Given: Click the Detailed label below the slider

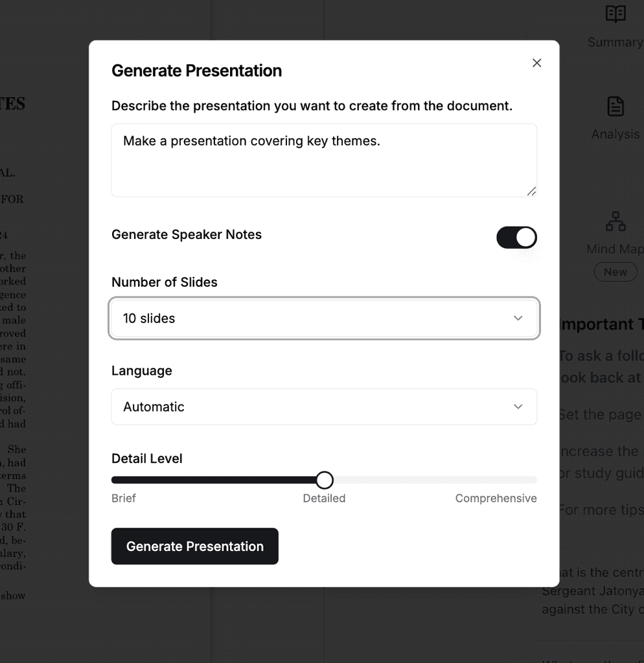Looking at the screenshot, I should point(324,499).
